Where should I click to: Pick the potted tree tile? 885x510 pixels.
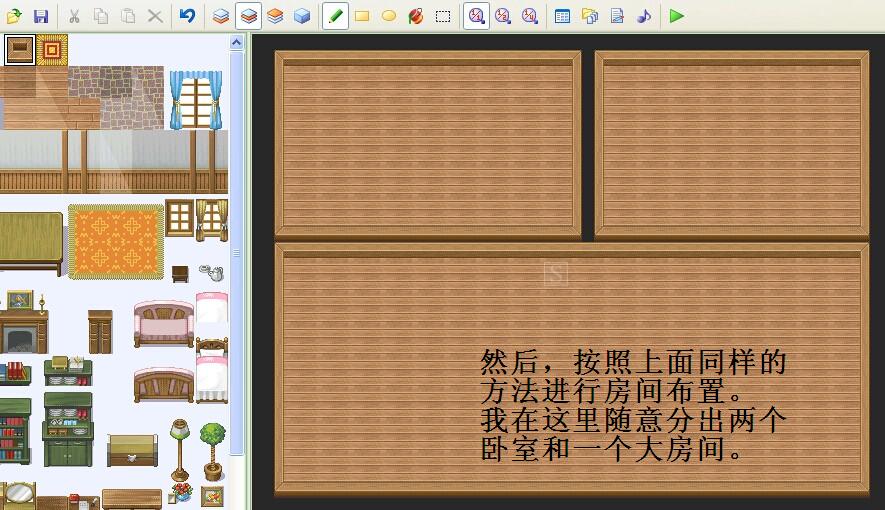tap(213, 451)
